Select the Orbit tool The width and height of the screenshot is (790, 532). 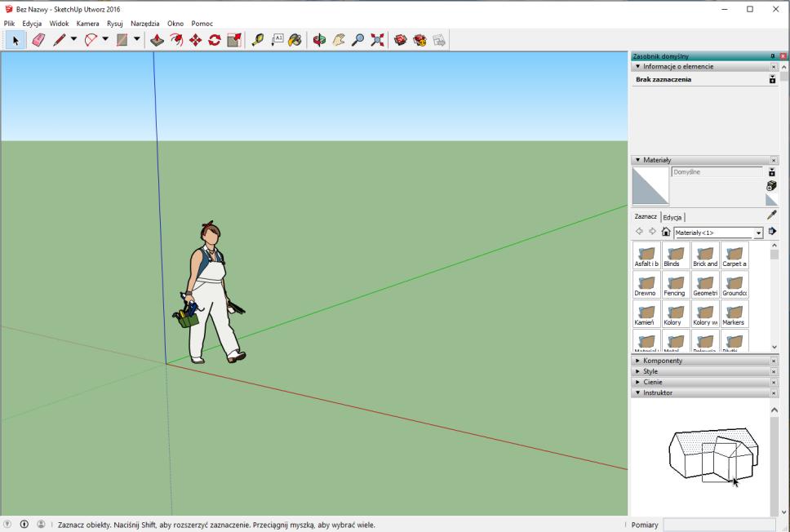coord(319,40)
